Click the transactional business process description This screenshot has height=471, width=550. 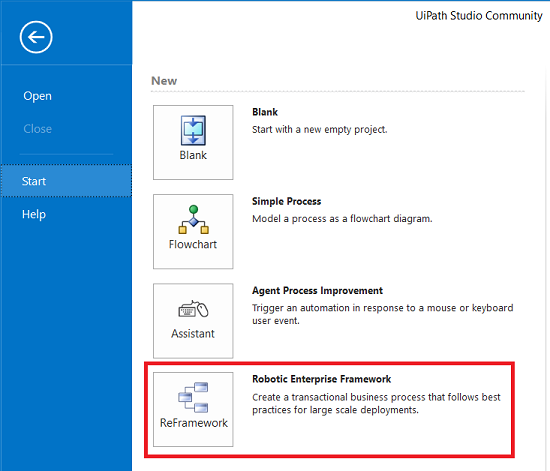(x=376, y=403)
